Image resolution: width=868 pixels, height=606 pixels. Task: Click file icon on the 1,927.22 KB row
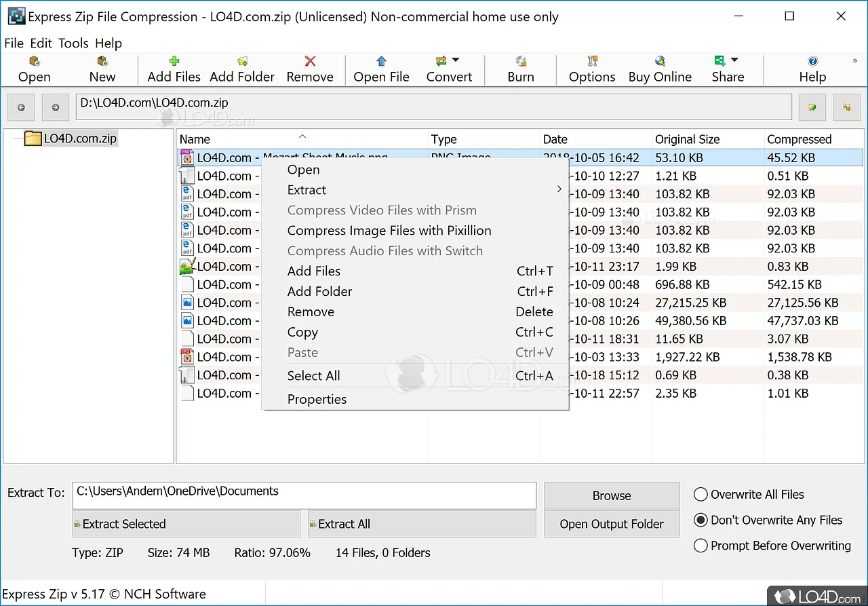click(187, 357)
